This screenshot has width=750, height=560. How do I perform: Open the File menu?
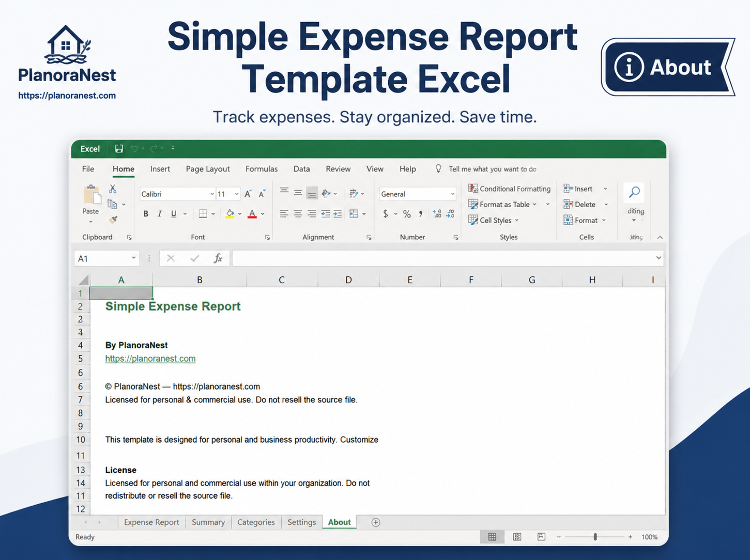click(x=88, y=169)
